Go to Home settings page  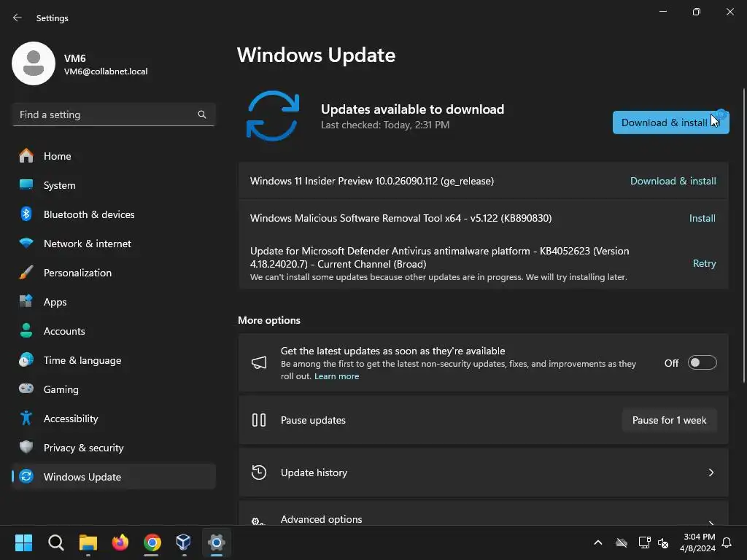point(114,156)
